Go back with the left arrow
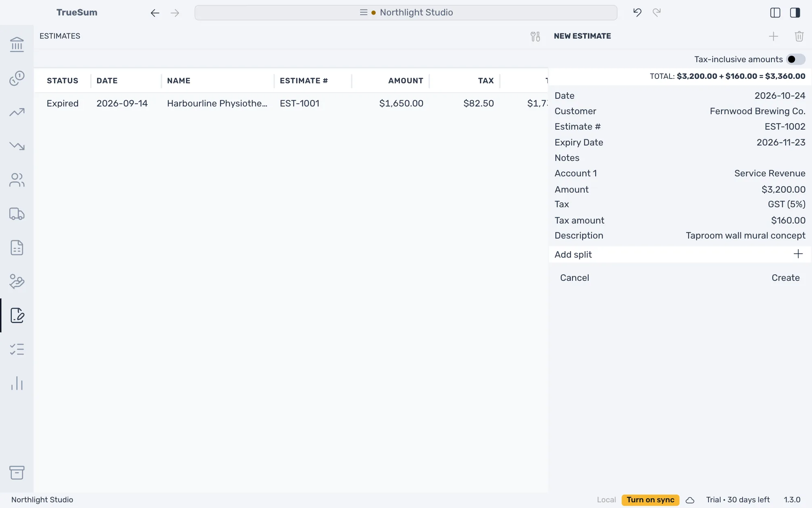 155,13
